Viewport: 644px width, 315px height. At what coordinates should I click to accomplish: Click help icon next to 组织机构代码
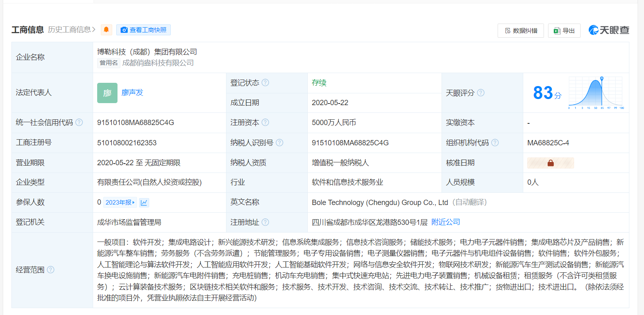[x=495, y=142]
